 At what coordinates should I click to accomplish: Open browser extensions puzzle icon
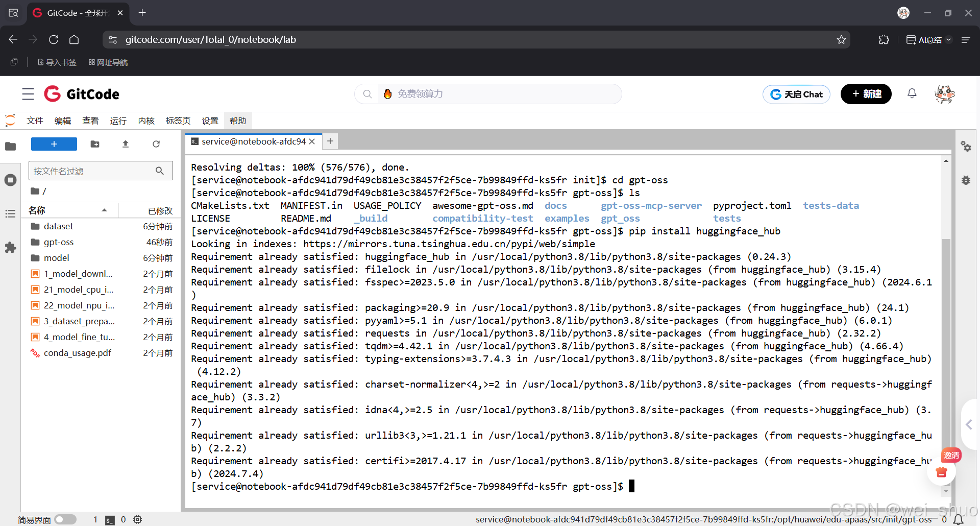point(884,39)
